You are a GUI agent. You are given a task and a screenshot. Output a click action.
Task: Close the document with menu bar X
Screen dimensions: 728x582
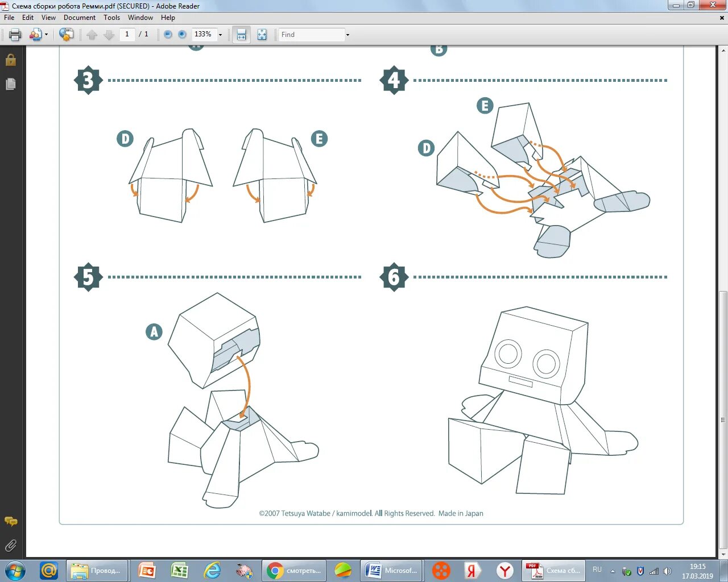coord(722,18)
